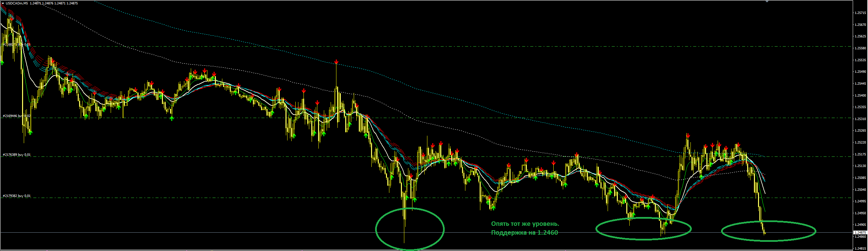Screen dimensions: 868x251
Task: Click the 1.24950 price scale label
Action: 860,213
